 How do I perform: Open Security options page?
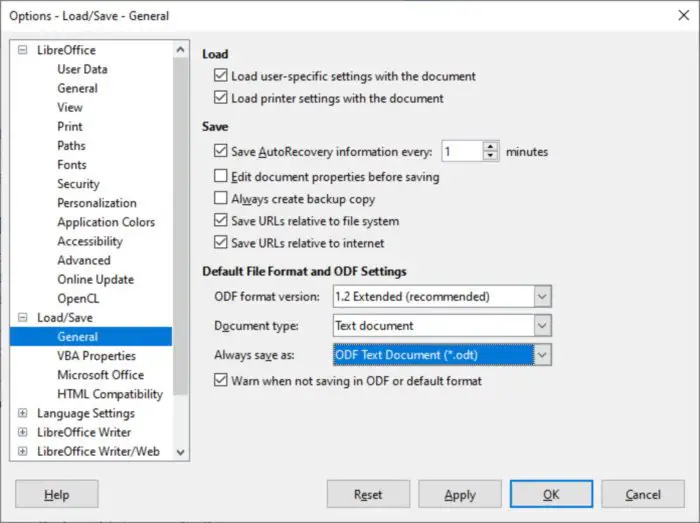(x=78, y=184)
